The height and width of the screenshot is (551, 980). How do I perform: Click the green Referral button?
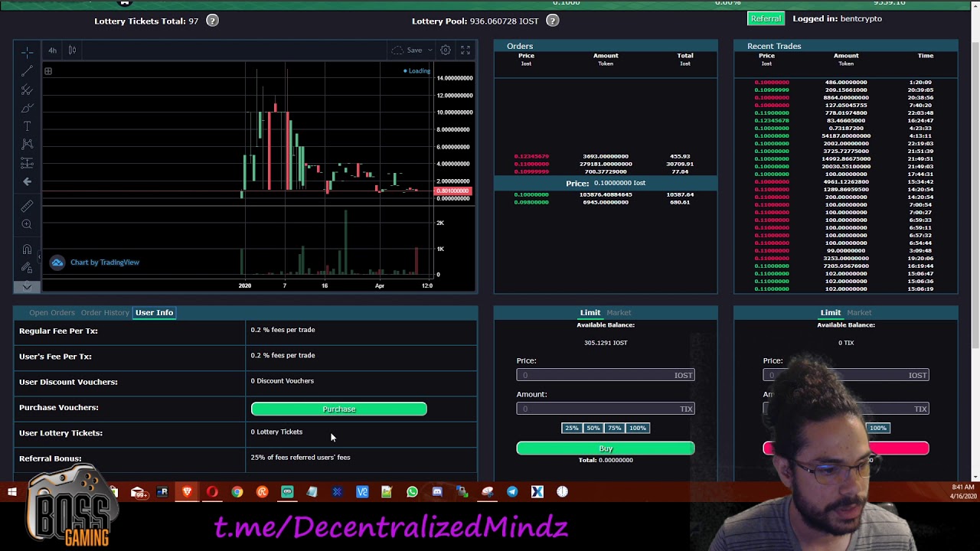click(766, 18)
